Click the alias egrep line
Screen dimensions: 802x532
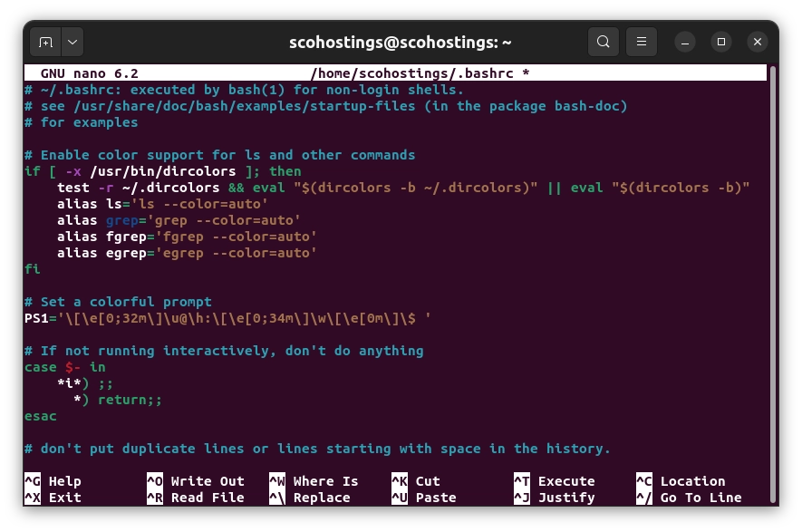coord(187,253)
